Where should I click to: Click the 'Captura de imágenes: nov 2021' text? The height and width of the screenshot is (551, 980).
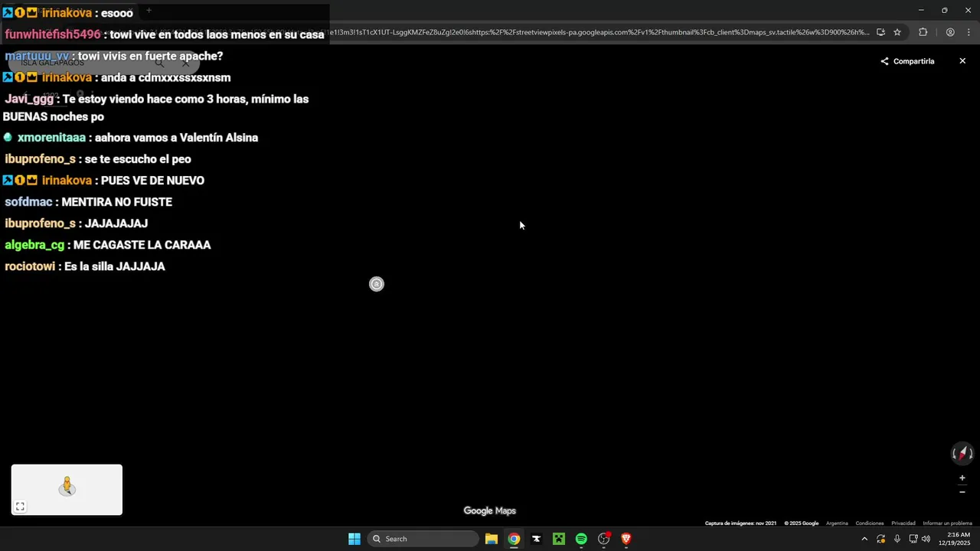(740, 523)
